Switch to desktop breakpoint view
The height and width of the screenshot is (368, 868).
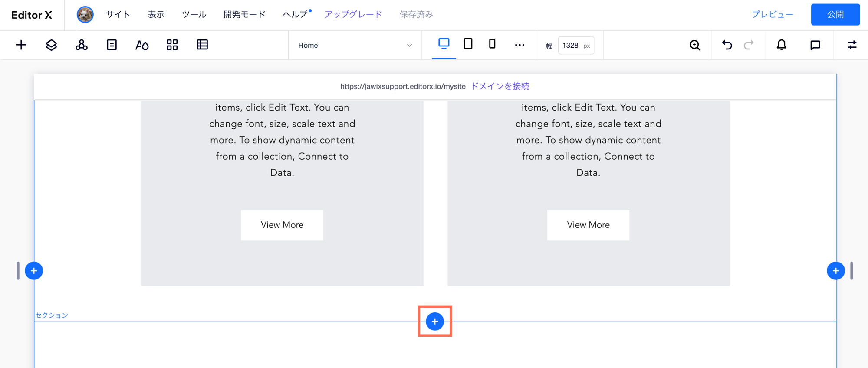click(444, 44)
